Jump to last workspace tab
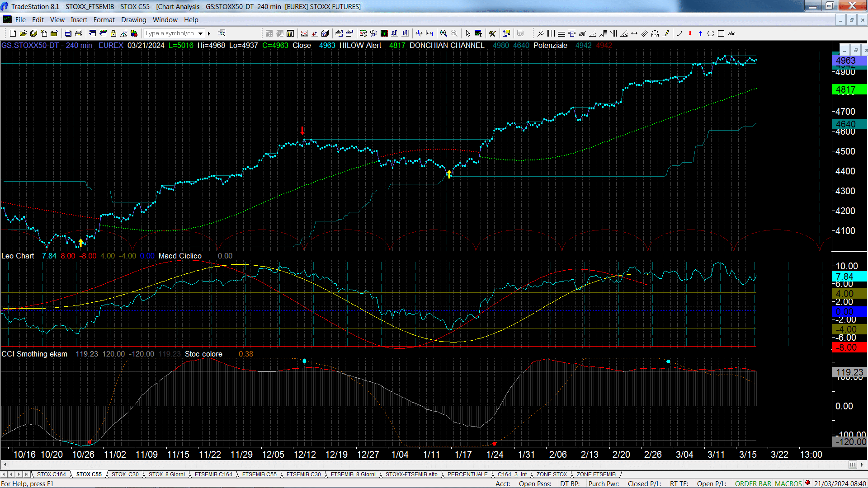Viewport: 868px width, 488px height. pos(26,474)
